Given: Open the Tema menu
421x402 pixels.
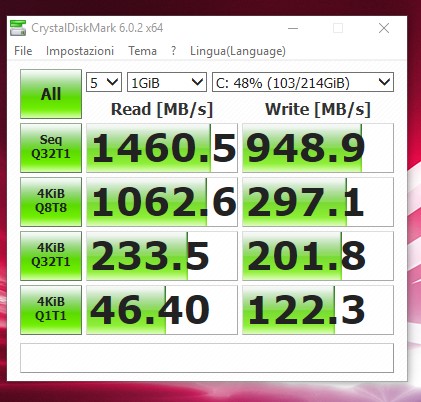Looking at the screenshot, I should click(x=143, y=51).
